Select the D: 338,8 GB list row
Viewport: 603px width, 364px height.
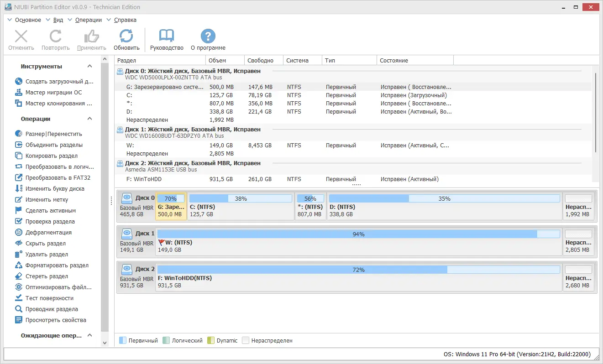pyautogui.click(x=353, y=112)
